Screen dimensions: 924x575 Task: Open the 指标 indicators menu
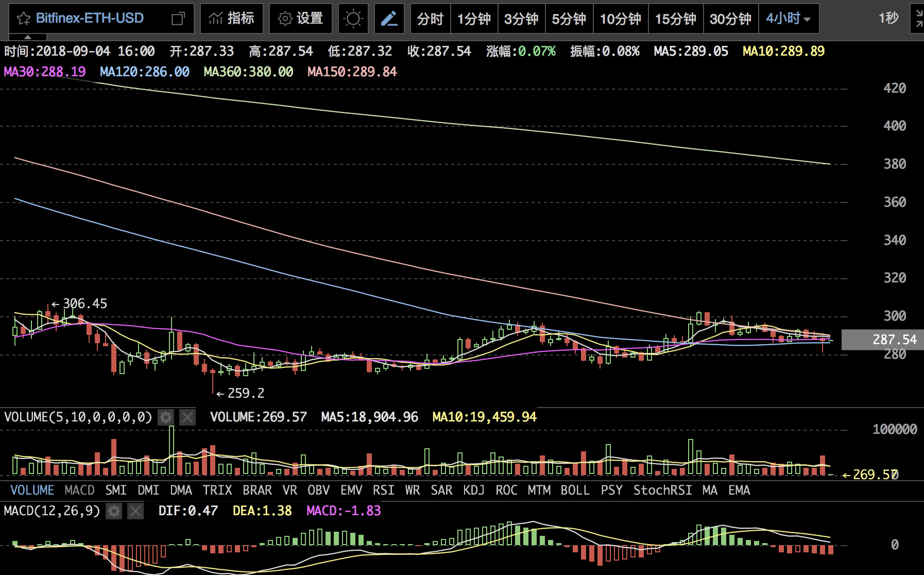(x=232, y=19)
